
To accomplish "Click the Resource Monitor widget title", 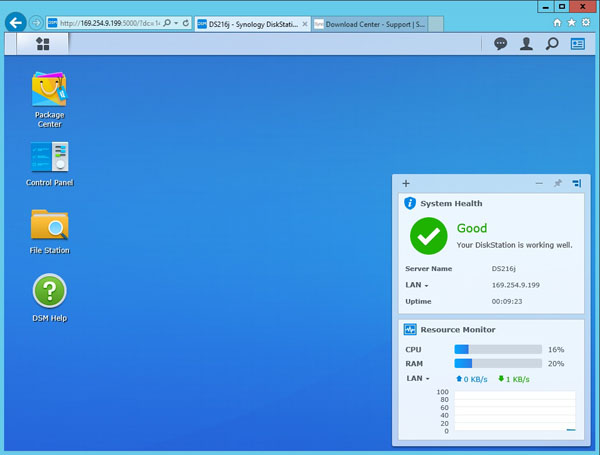I will tap(458, 329).
